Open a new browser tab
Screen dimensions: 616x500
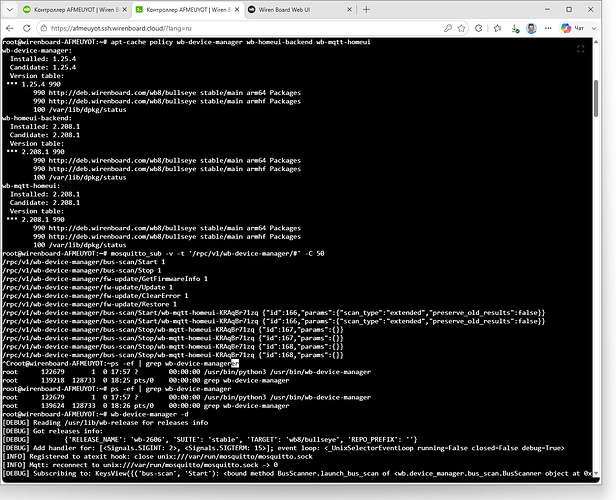pos(366,10)
